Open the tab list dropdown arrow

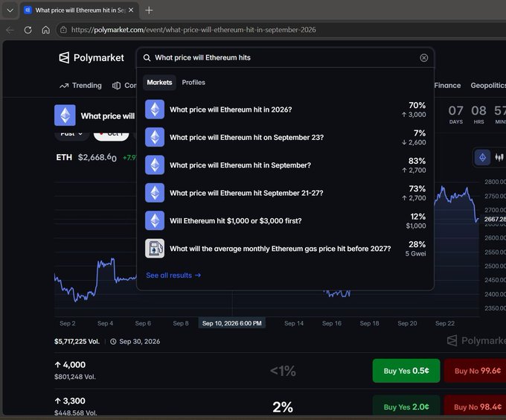pyautogui.click(x=10, y=10)
